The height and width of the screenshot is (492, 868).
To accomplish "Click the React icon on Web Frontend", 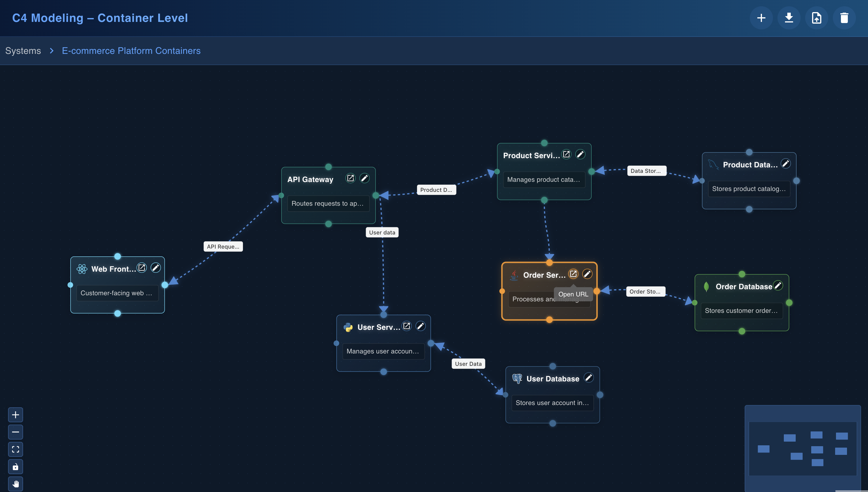I will (82, 269).
